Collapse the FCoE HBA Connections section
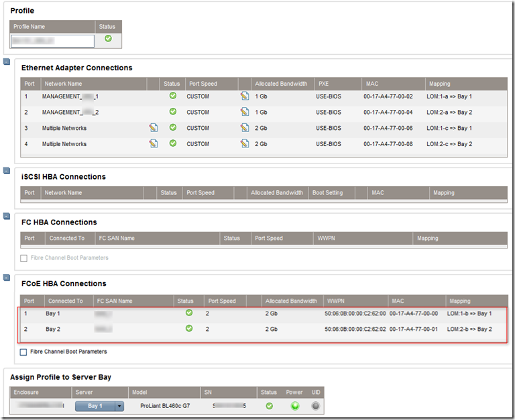 [x=7, y=277]
